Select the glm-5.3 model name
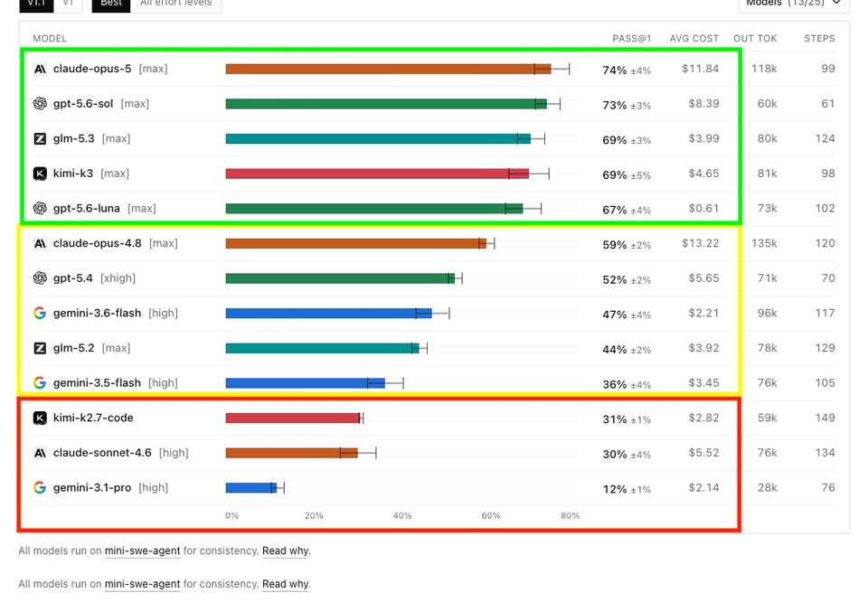The width and height of the screenshot is (868, 602). (x=73, y=138)
